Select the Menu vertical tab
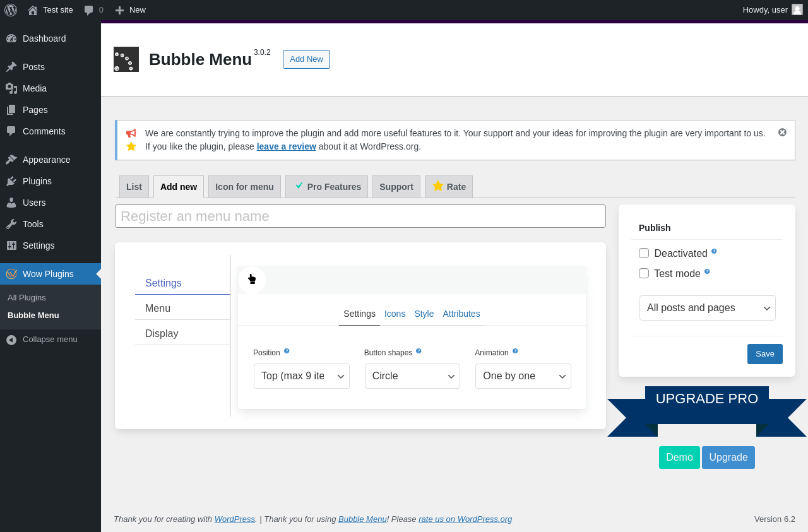Viewport: 808px width, 532px height. point(182,309)
